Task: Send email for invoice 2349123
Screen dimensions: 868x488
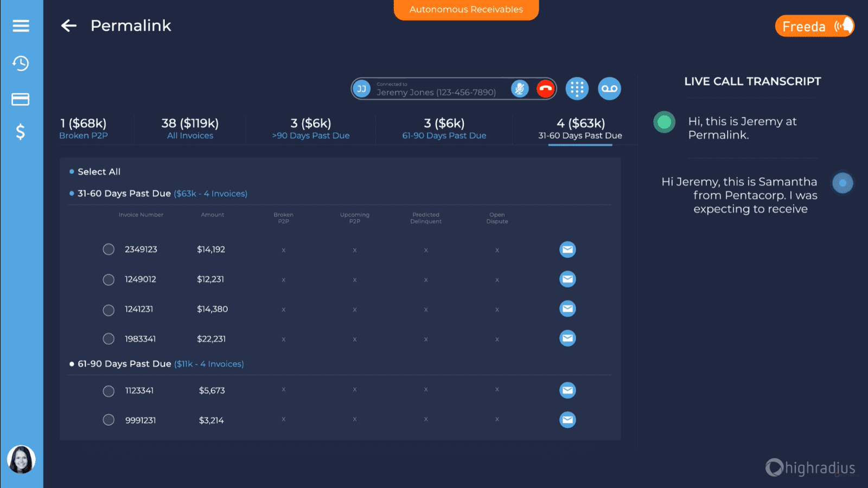Action: [567, 249]
